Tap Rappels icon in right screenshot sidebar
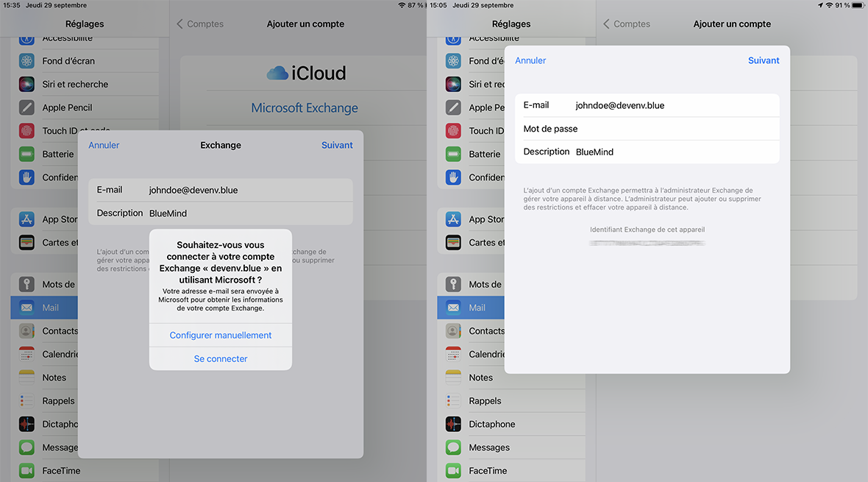Image resolution: width=868 pixels, height=482 pixels. pyautogui.click(x=454, y=401)
